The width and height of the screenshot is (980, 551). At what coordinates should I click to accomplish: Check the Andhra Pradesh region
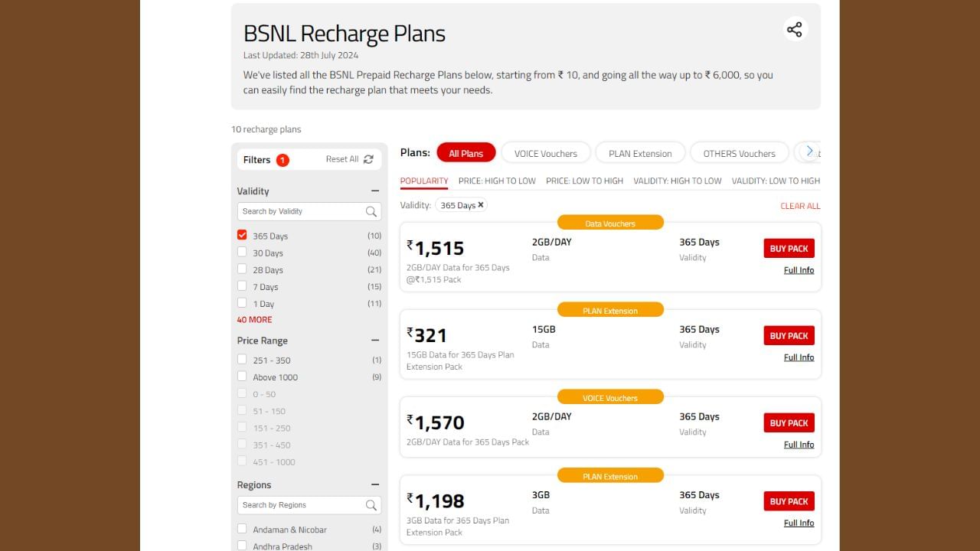242,546
